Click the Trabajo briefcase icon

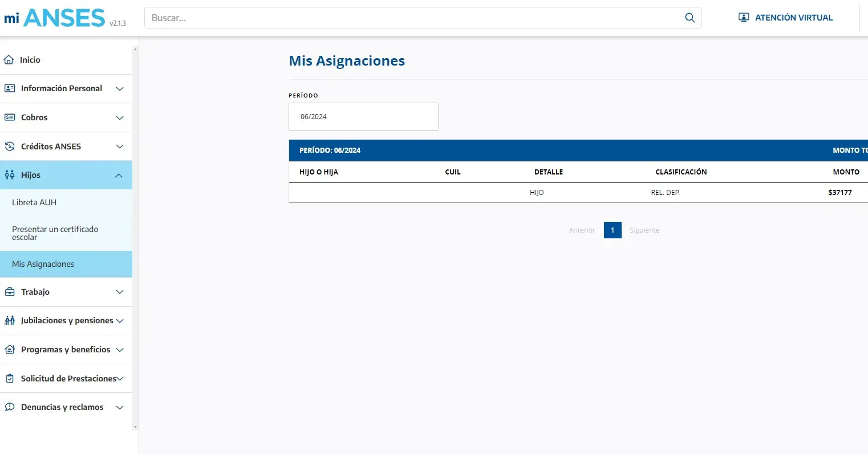click(10, 292)
